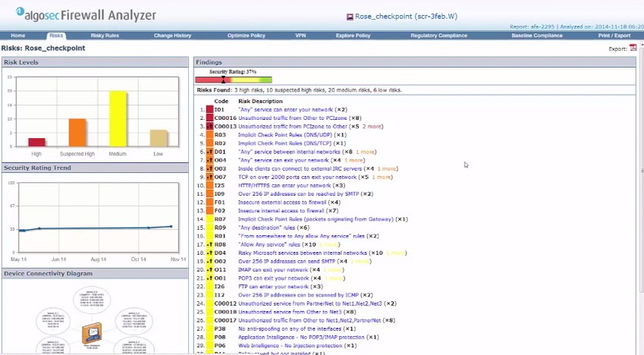Open the VPN tab
Image resolution: width=644 pixels, height=355 pixels.
tap(300, 36)
